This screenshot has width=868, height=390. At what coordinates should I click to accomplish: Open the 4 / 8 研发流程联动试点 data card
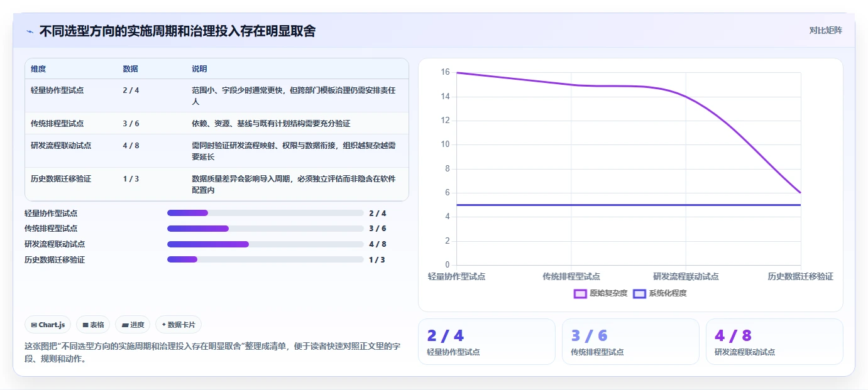coord(774,342)
